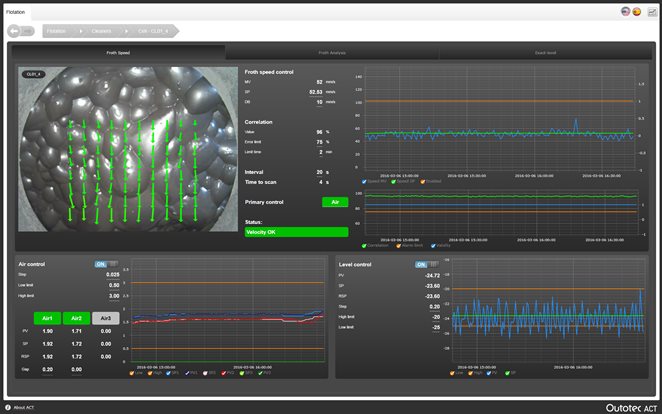Click the back arrow navigation button

[x=14, y=31]
